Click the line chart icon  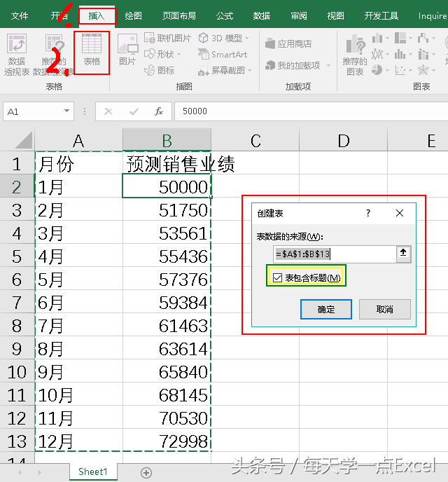tap(377, 55)
